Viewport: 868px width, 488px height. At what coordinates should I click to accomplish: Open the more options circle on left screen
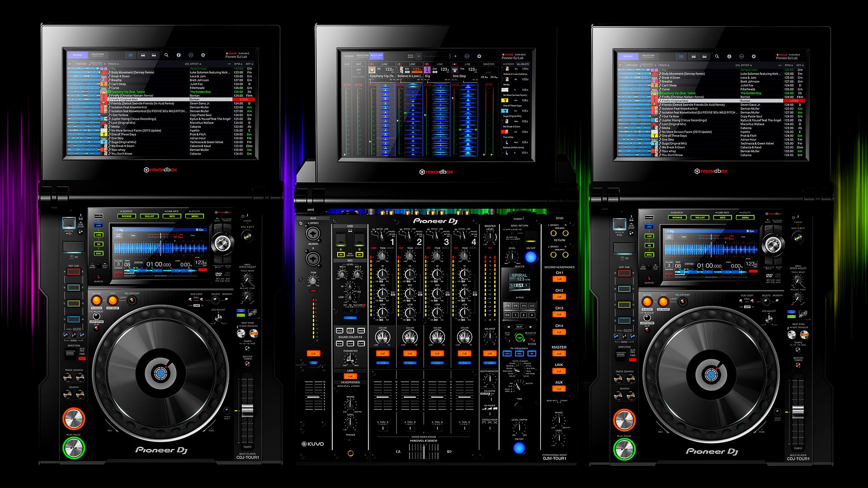(191, 55)
